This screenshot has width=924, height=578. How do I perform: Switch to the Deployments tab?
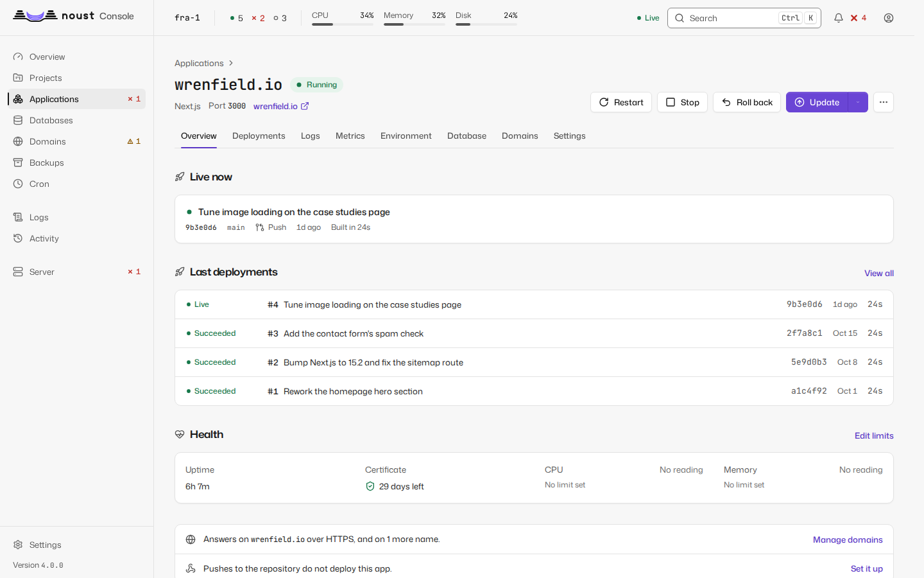click(x=259, y=136)
